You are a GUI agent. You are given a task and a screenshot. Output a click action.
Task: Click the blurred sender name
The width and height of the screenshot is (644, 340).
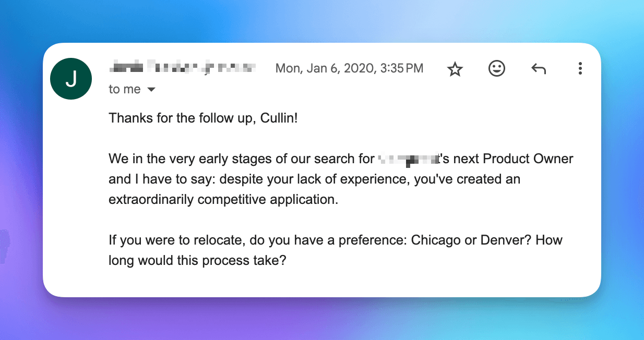click(x=182, y=67)
